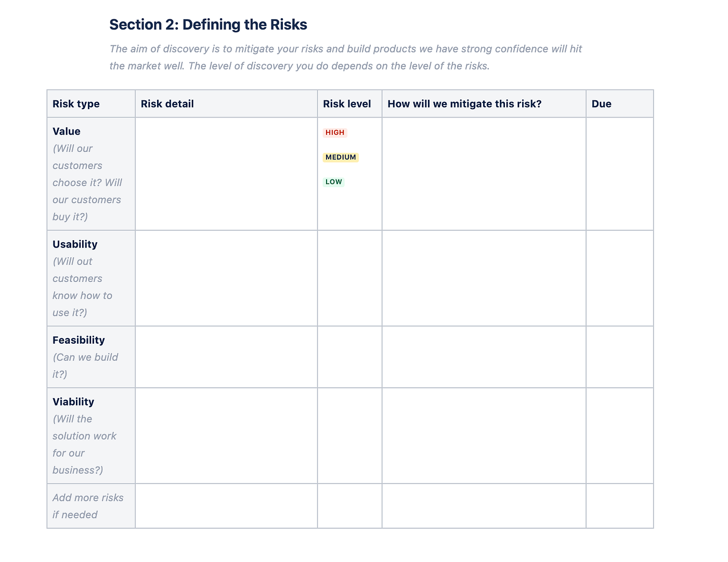728x562 pixels.
Task: Click the Value row Due cell
Action: (x=620, y=174)
